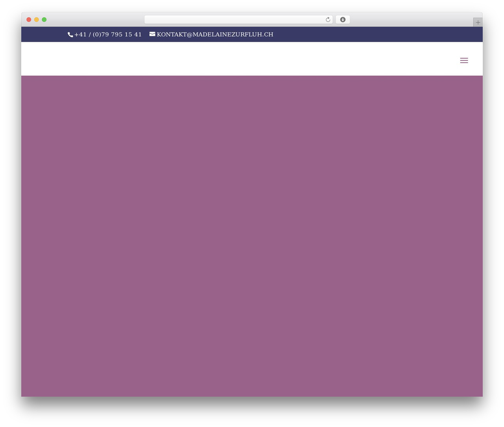
Task: Minimize the window with the yellow button
Action: click(37, 20)
